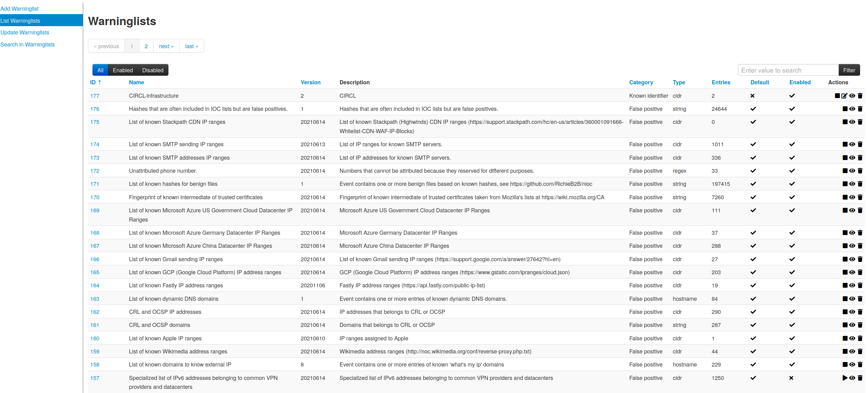The height and width of the screenshot is (393, 868).
Task: Click trash icon for Unattributed phone number row
Action: pos(860,171)
